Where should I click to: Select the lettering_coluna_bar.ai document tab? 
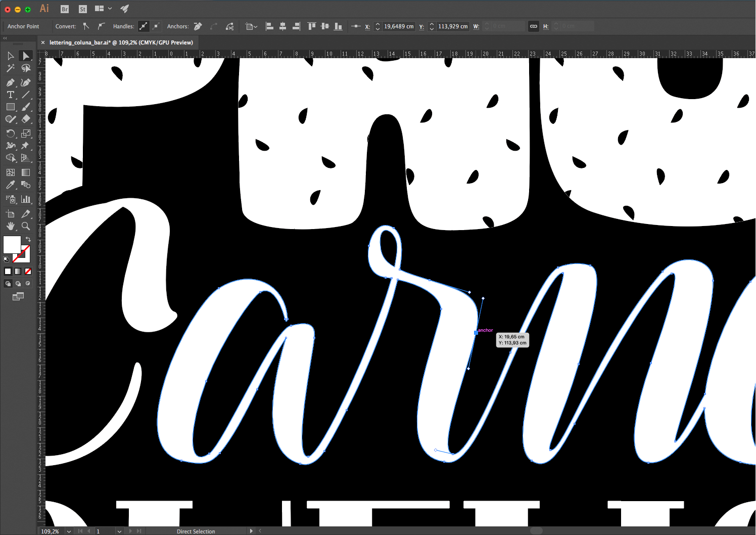pyautogui.click(x=121, y=42)
